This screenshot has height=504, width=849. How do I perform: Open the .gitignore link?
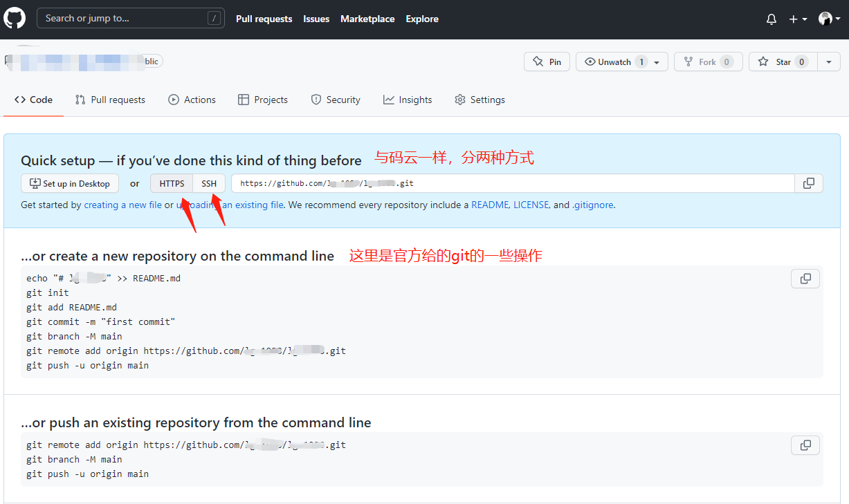tap(592, 205)
